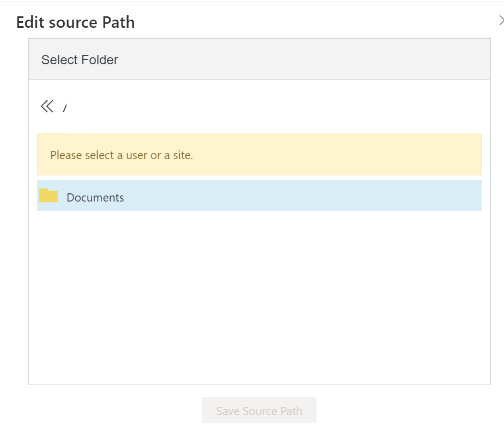Click the root slash path breadcrumb
This screenshot has width=504, height=439.
pyautogui.click(x=64, y=108)
